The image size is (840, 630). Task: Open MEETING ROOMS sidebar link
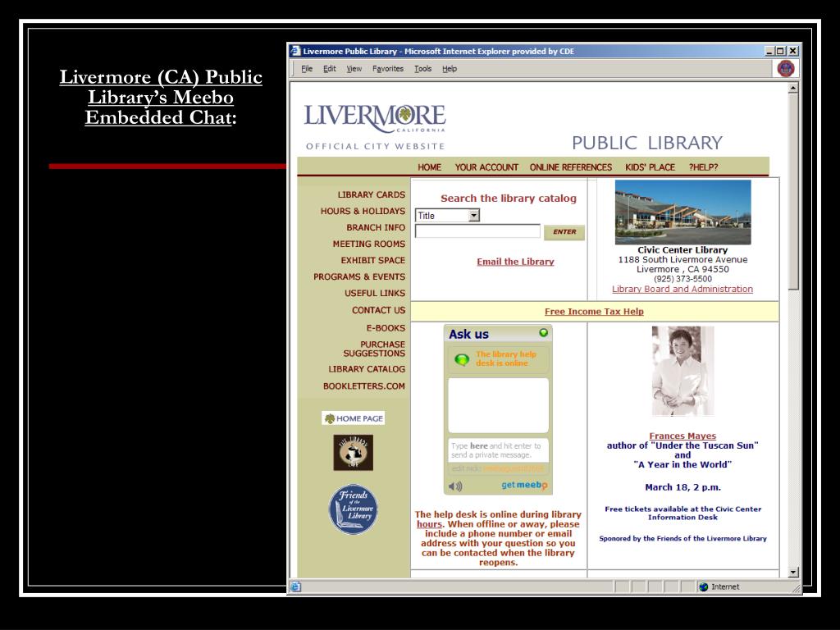pos(368,244)
